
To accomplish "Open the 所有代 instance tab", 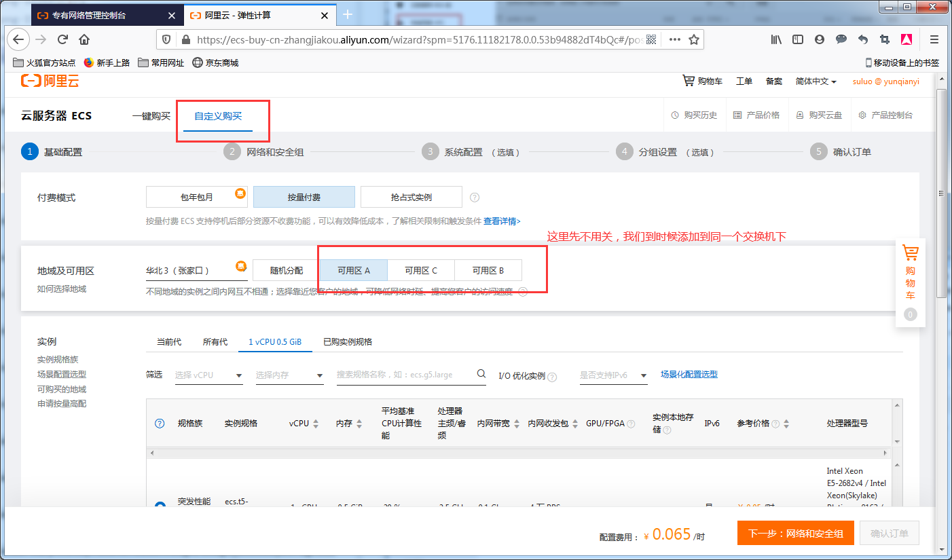I will point(215,342).
